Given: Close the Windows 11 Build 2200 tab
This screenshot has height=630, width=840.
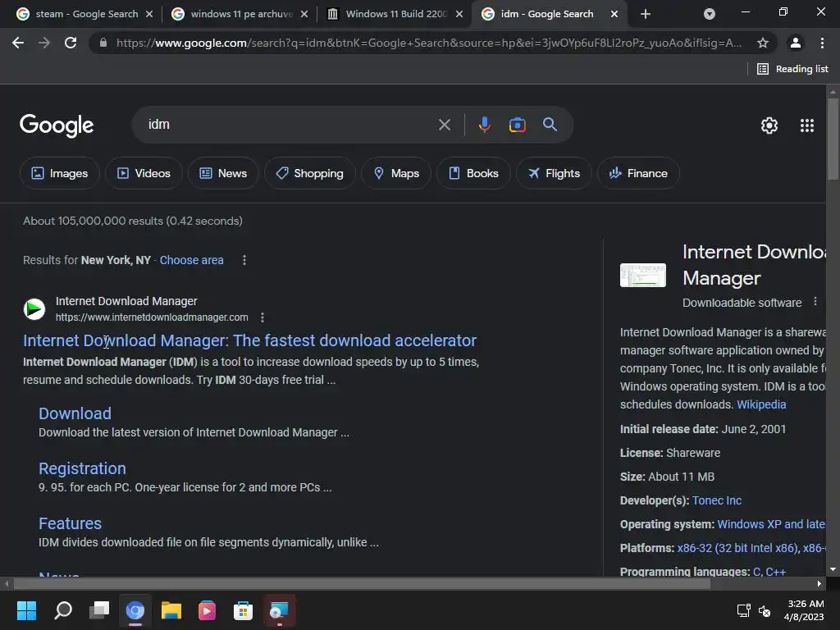Looking at the screenshot, I should (459, 14).
